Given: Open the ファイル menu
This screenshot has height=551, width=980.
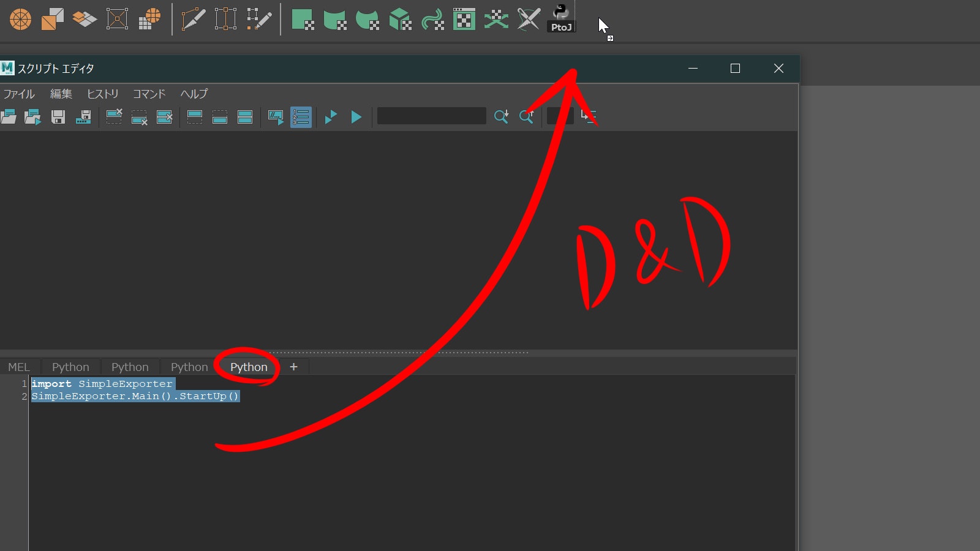Looking at the screenshot, I should 19,94.
